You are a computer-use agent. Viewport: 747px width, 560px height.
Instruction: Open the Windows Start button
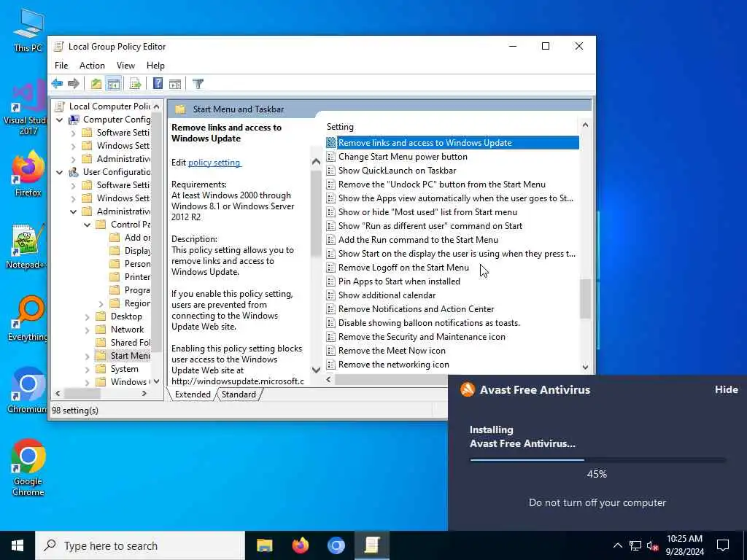point(18,545)
